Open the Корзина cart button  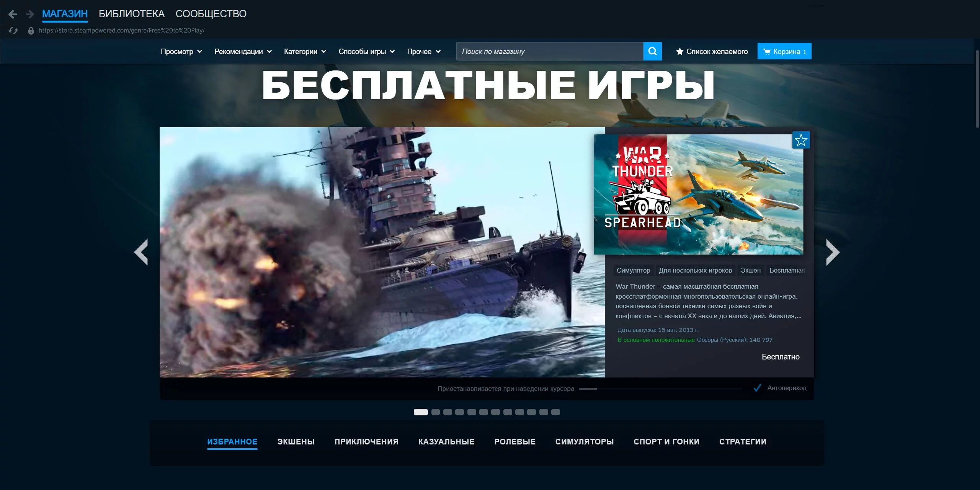pyautogui.click(x=784, y=52)
